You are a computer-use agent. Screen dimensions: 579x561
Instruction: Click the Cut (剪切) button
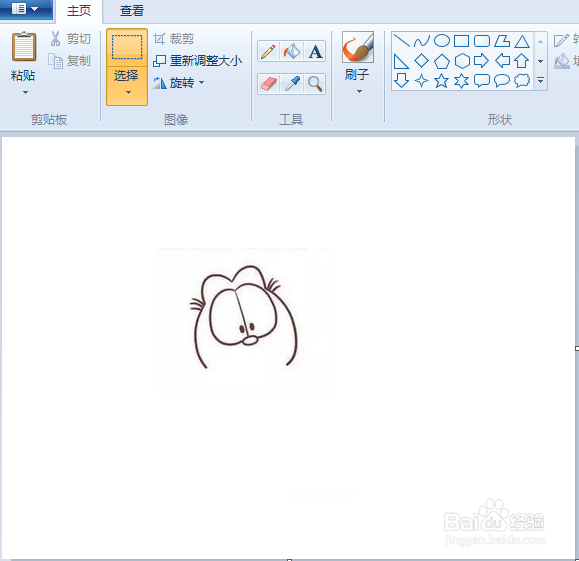point(70,39)
